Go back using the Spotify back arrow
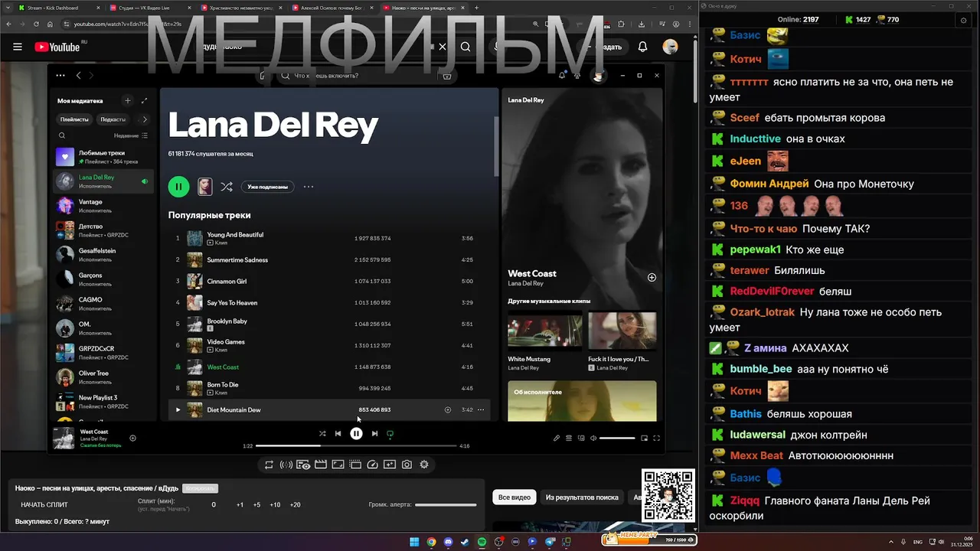The height and width of the screenshot is (551, 980). point(78,76)
